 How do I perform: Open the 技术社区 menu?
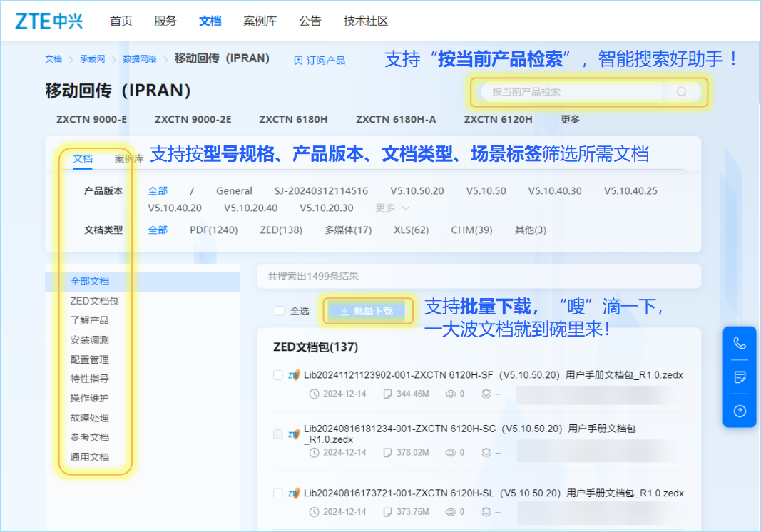point(366,21)
